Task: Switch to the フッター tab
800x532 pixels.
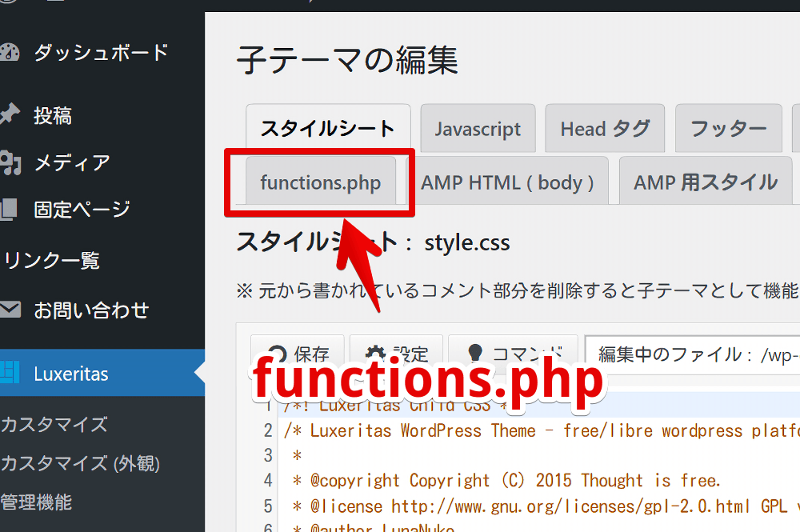Action: coord(729,128)
